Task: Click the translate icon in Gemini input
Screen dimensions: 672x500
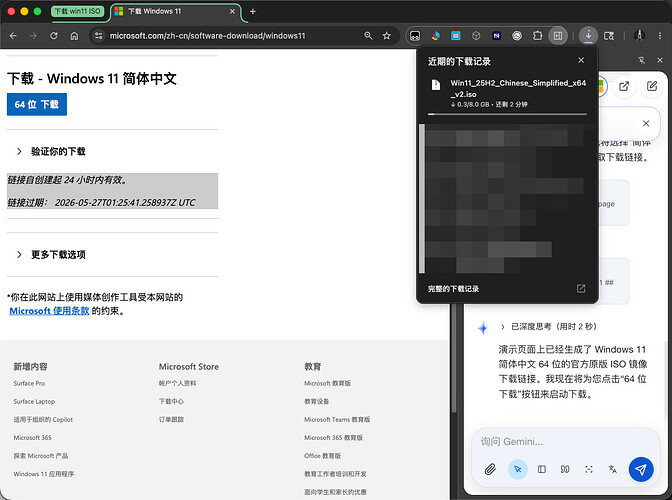Action: click(x=612, y=469)
